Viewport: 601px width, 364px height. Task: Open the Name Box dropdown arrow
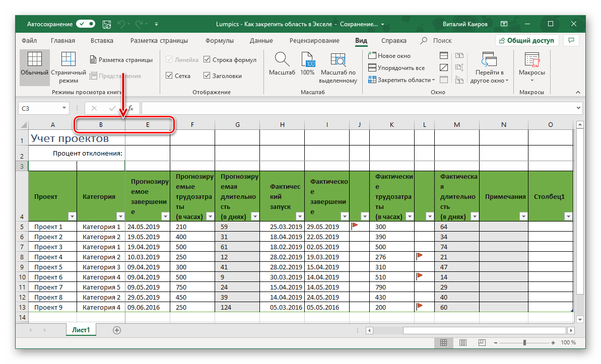pos(64,108)
